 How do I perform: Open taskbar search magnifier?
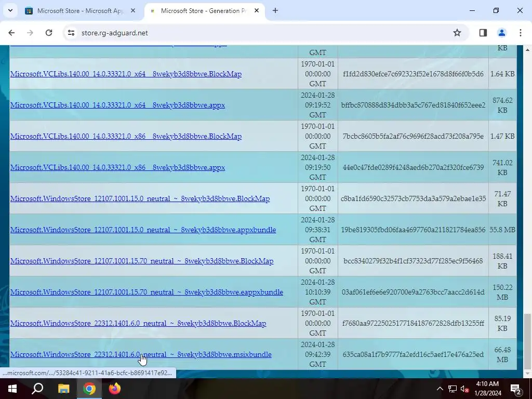click(x=37, y=389)
